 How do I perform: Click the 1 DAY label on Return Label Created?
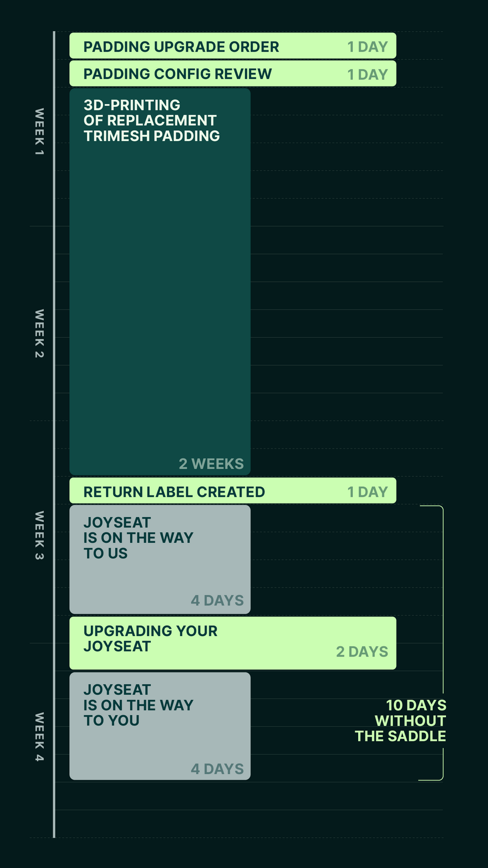point(367,492)
